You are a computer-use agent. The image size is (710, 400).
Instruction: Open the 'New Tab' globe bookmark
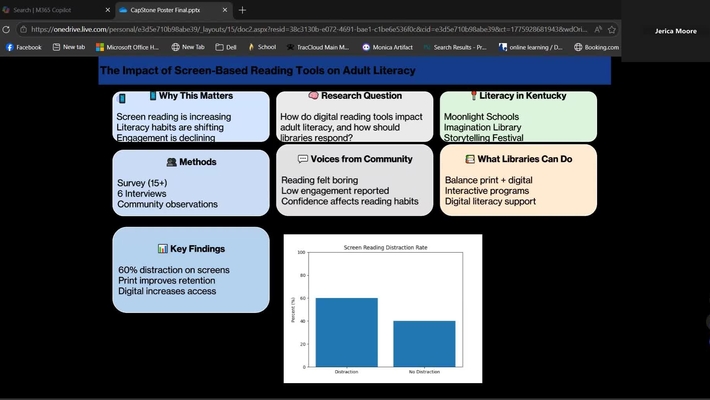[188, 47]
